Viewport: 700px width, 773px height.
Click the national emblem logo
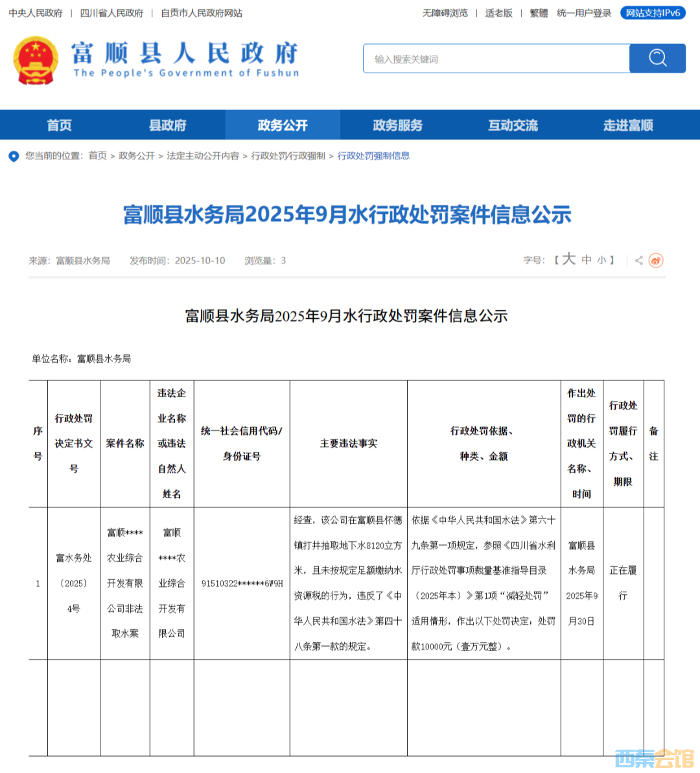[x=36, y=60]
